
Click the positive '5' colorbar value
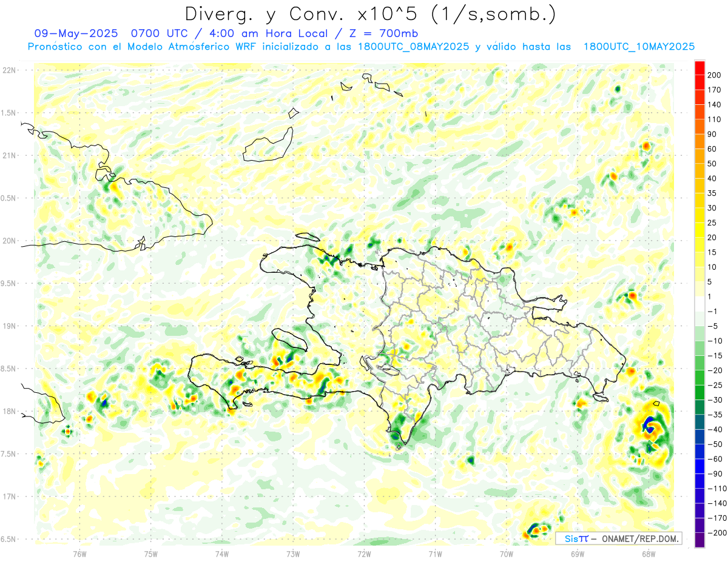710,282
